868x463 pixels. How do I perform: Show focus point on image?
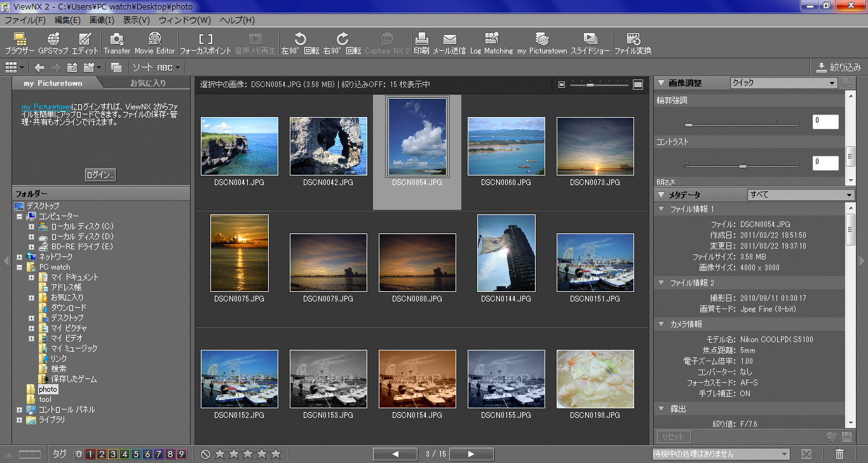coord(205,43)
